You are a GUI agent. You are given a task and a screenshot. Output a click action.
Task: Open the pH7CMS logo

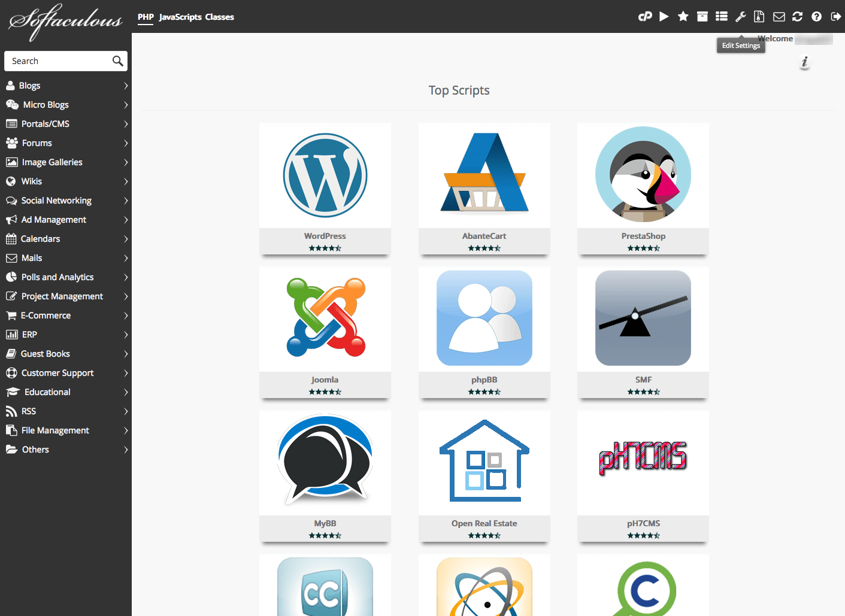(x=643, y=458)
